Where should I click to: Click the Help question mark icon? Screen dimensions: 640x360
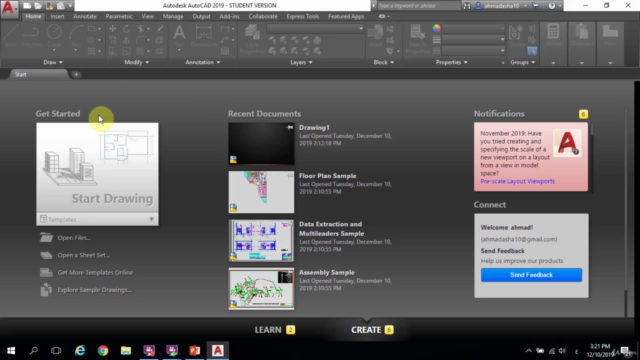[x=552, y=6]
